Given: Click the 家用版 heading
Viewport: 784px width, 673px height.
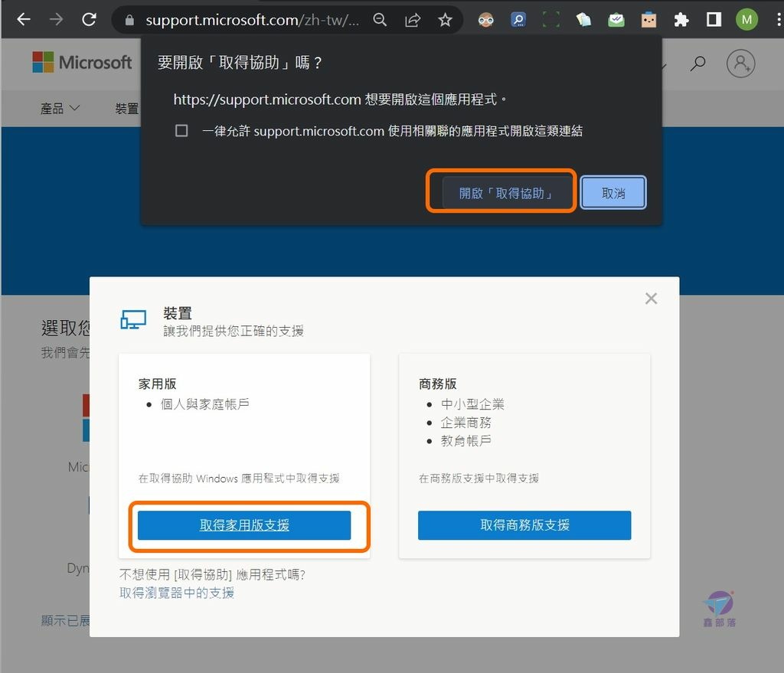Looking at the screenshot, I should (x=157, y=384).
